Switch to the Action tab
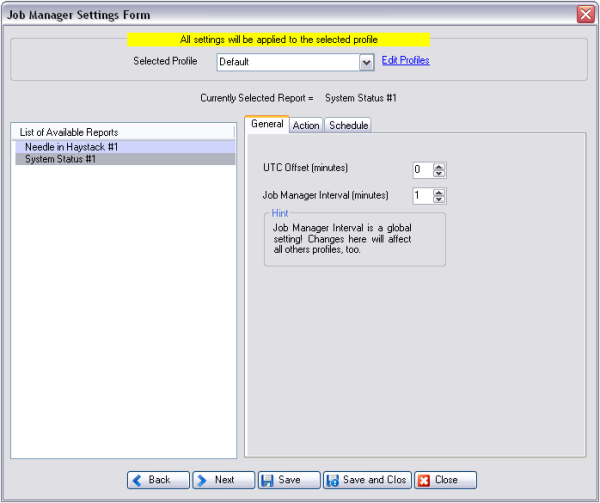Screen dimensions: 600x503 point(306,126)
